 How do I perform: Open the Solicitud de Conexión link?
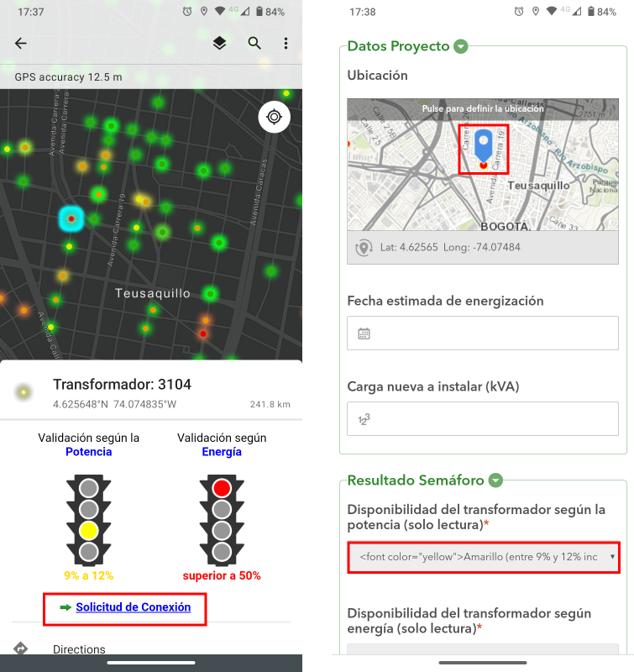tap(134, 607)
